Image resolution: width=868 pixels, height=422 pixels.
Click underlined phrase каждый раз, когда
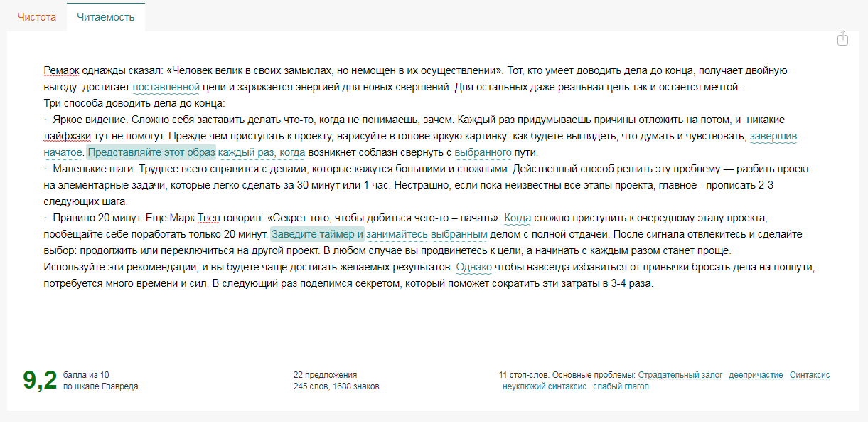point(262,152)
